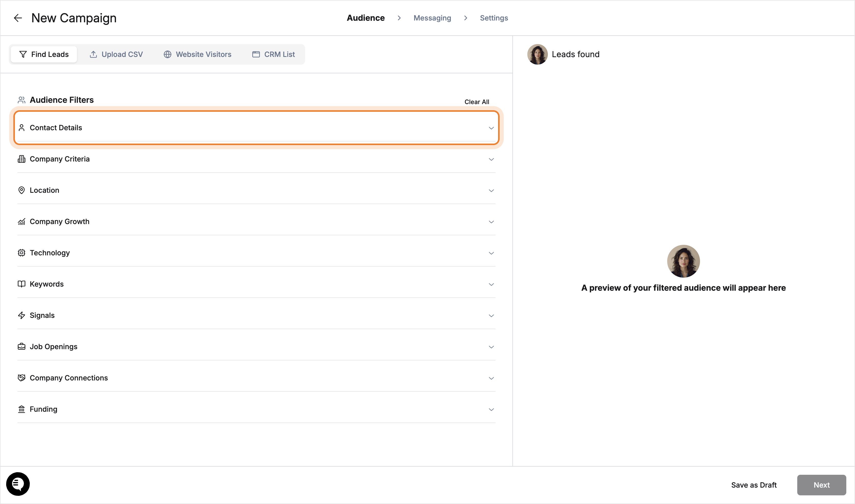Open the Funding filter label

(43, 409)
